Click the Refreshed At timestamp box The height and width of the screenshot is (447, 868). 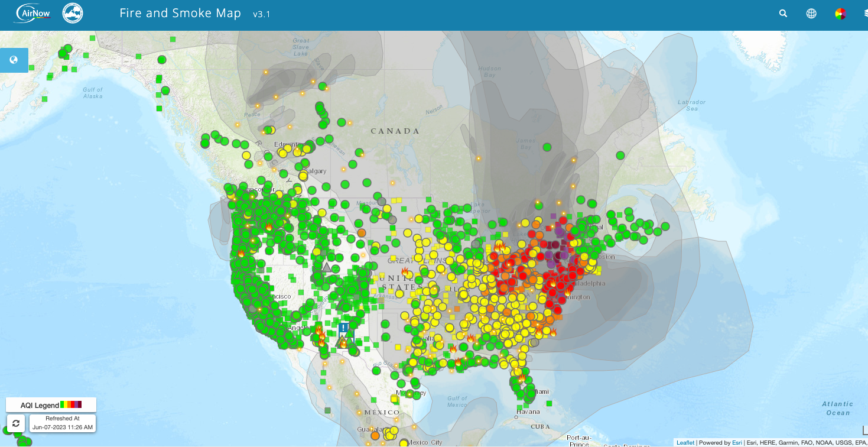pyautogui.click(x=62, y=423)
